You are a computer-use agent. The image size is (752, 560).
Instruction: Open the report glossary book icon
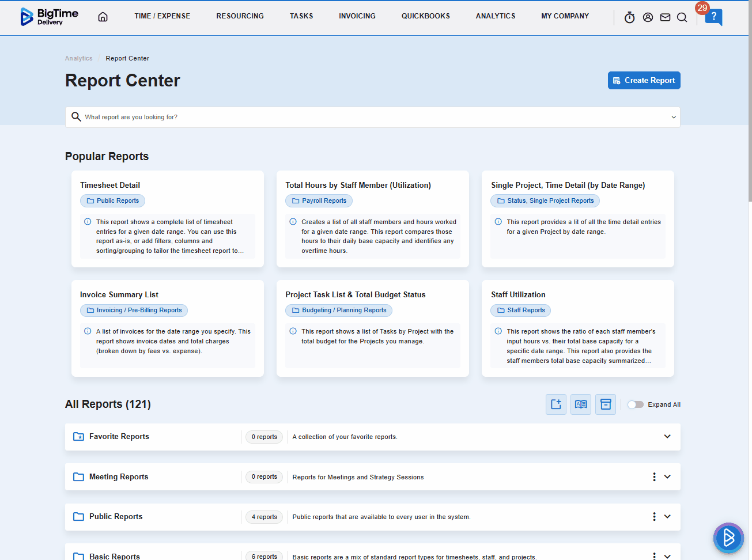coord(580,404)
